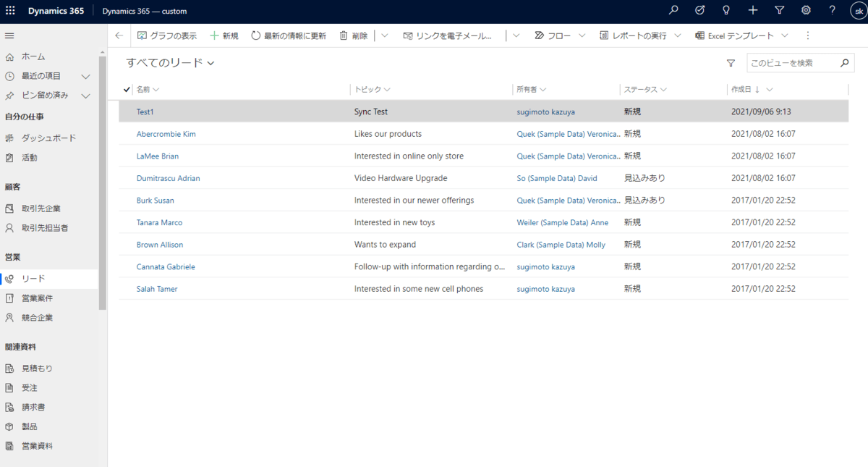Go back with the arrow button

pos(119,35)
